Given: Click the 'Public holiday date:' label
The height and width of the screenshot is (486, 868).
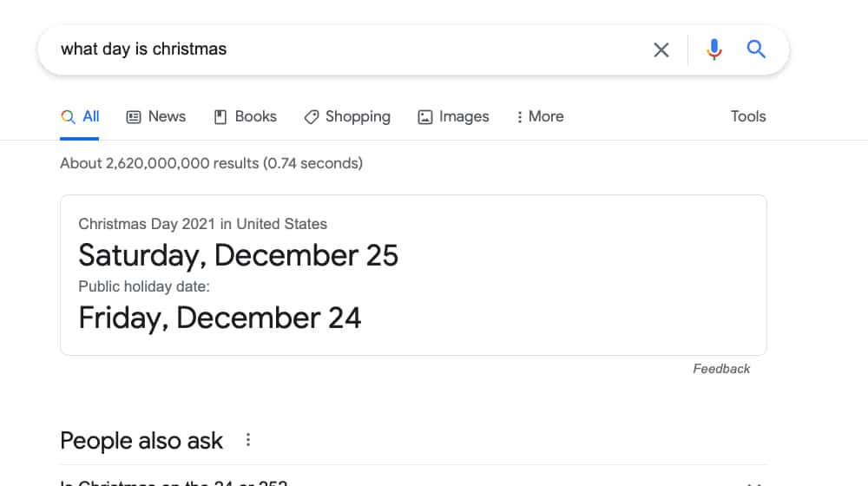Looking at the screenshot, I should point(144,286).
